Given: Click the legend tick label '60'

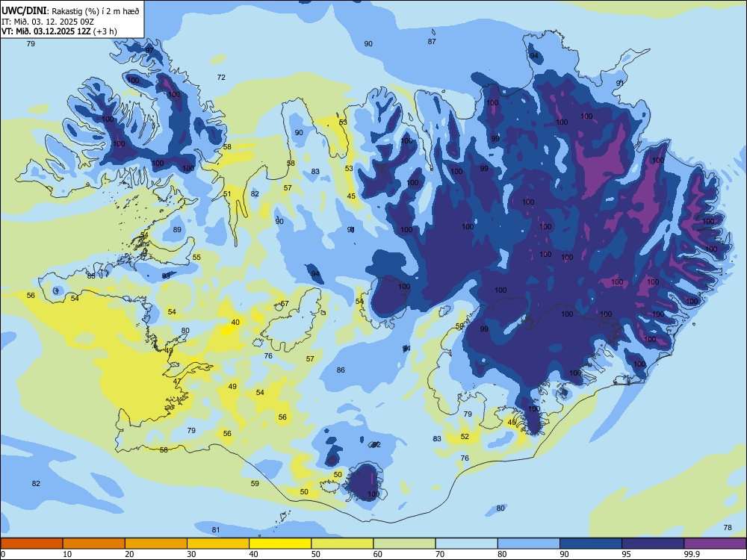Looking at the screenshot, I should pyautogui.click(x=378, y=554).
